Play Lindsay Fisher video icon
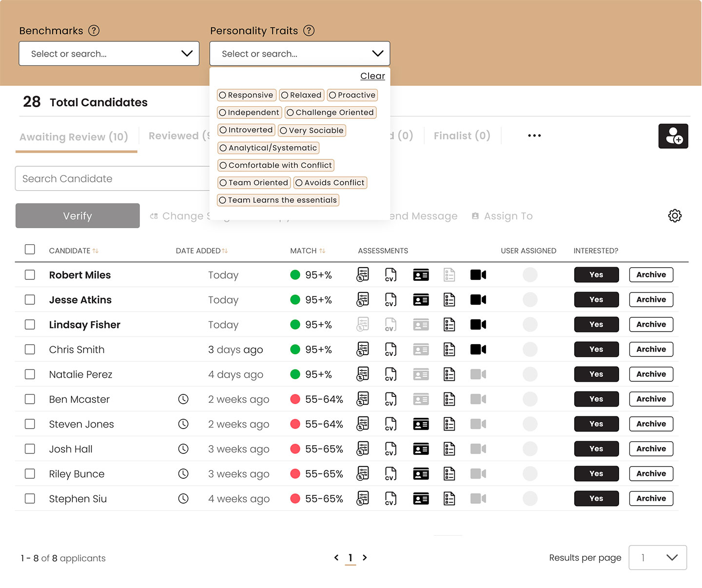 coord(478,325)
